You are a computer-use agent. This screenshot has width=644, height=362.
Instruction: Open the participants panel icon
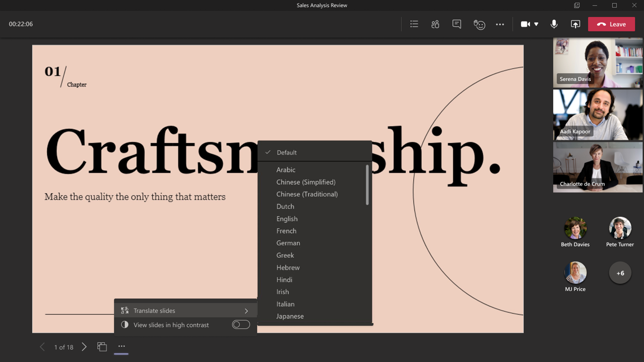point(435,24)
